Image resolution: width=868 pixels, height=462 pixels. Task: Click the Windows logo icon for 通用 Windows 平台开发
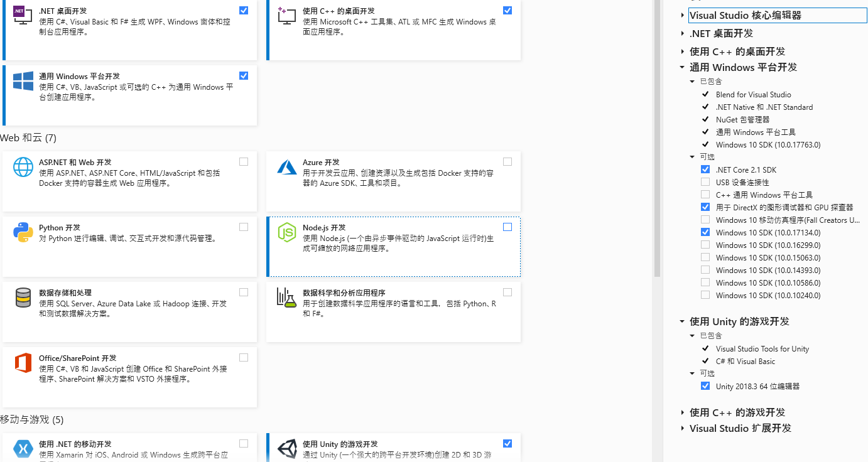(23, 81)
